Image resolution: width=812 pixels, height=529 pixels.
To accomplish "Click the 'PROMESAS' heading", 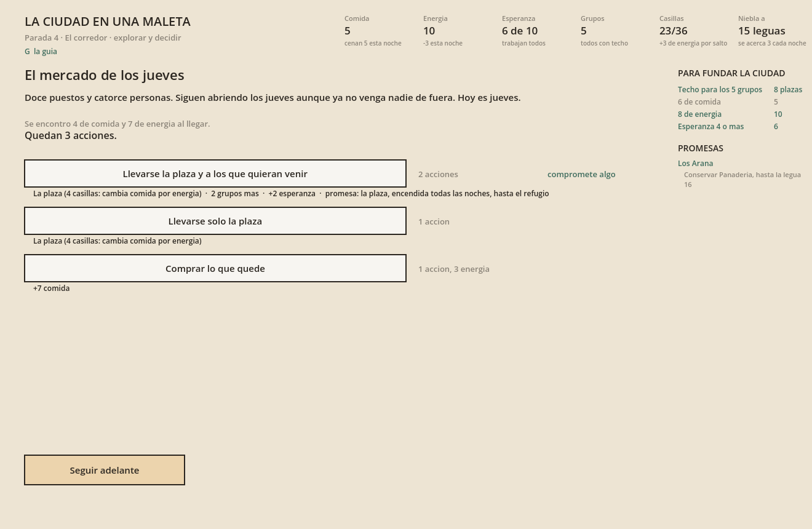I will pyautogui.click(x=701, y=148).
